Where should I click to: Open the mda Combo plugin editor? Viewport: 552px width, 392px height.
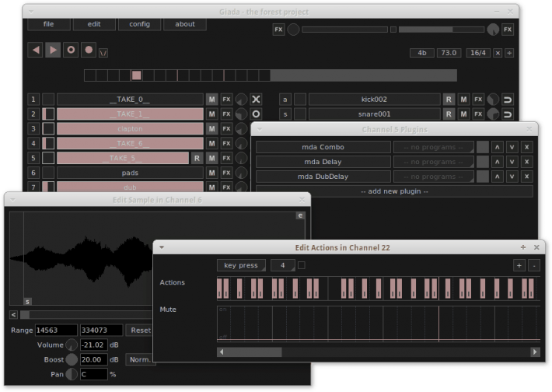pyautogui.click(x=323, y=147)
